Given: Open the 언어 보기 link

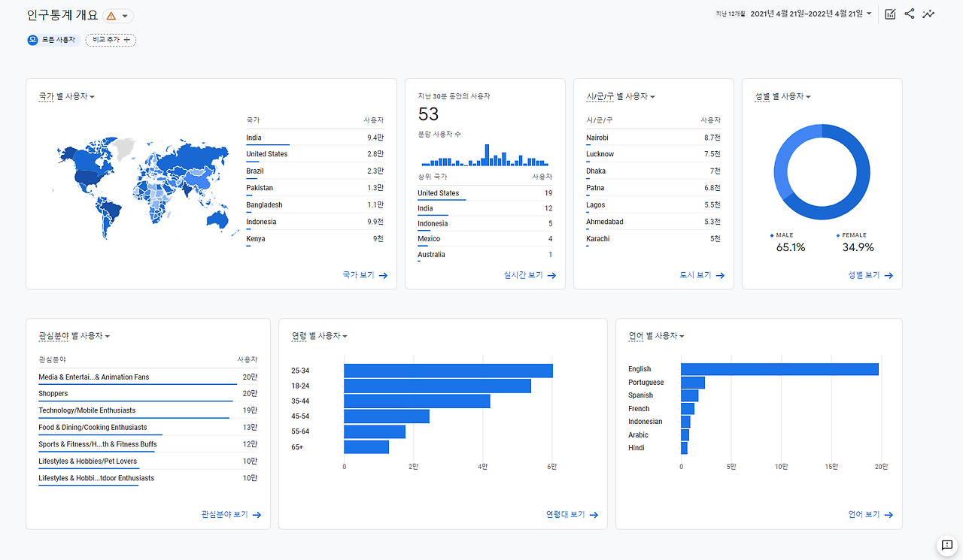Looking at the screenshot, I should (x=870, y=515).
